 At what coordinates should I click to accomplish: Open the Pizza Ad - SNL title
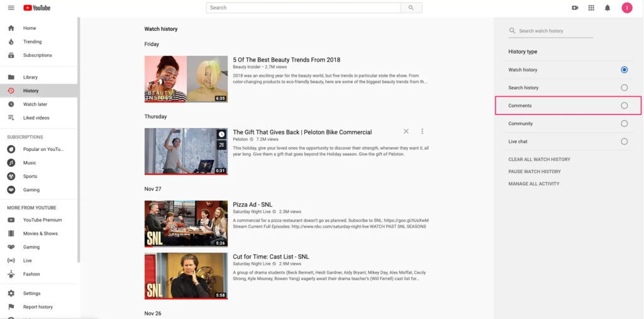tap(253, 204)
